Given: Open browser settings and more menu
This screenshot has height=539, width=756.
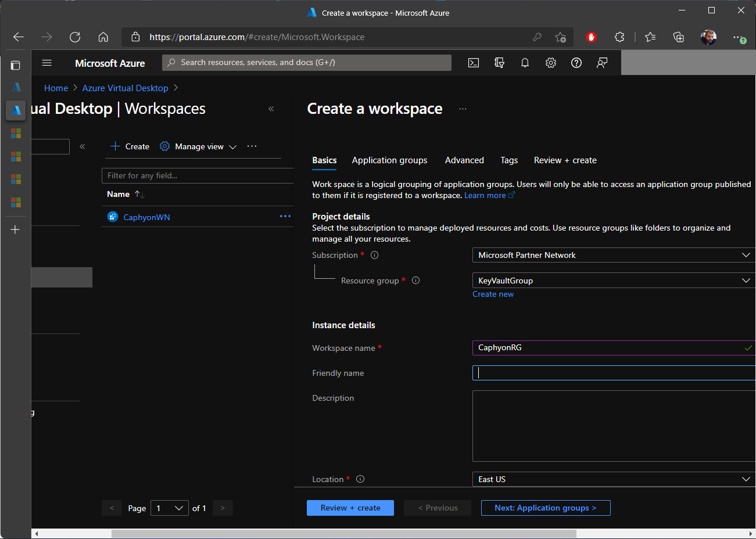Looking at the screenshot, I should (x=738, y=37).
